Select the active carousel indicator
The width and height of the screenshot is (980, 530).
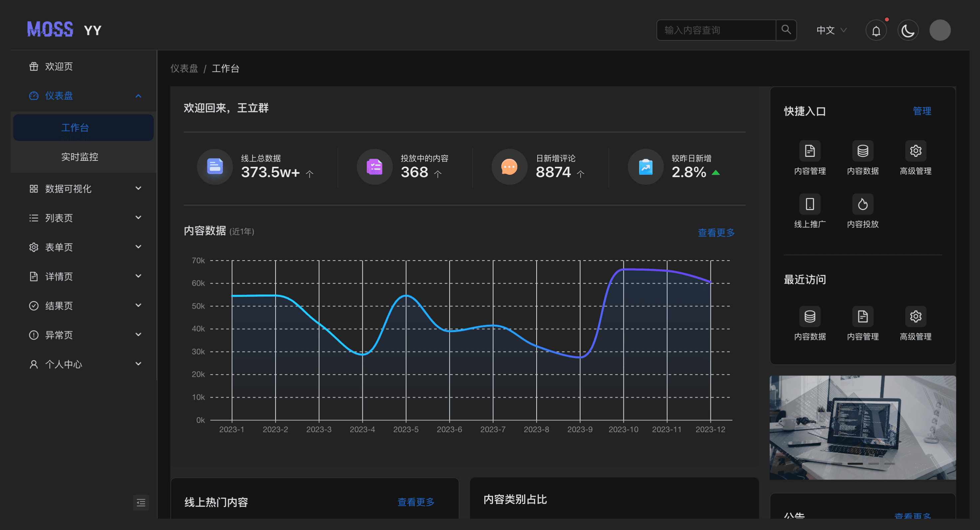coord(855,463)
